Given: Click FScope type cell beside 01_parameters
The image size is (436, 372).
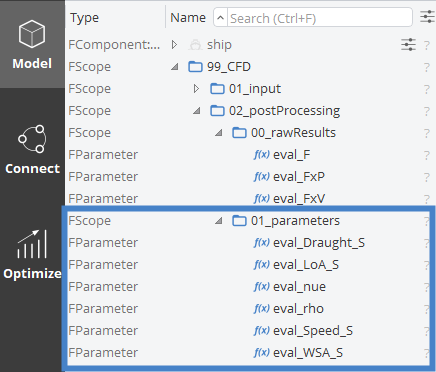Looking at the screenshot, I should [89, 221].
